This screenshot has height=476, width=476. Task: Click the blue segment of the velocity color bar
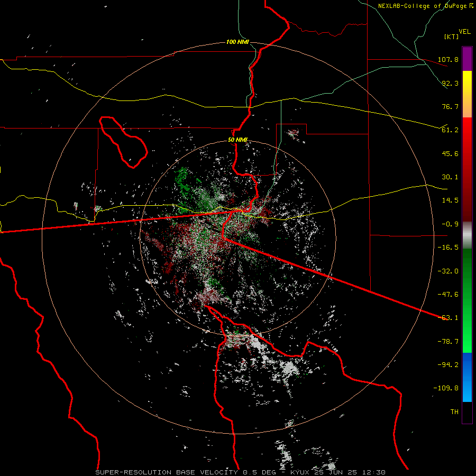(467, 377)
